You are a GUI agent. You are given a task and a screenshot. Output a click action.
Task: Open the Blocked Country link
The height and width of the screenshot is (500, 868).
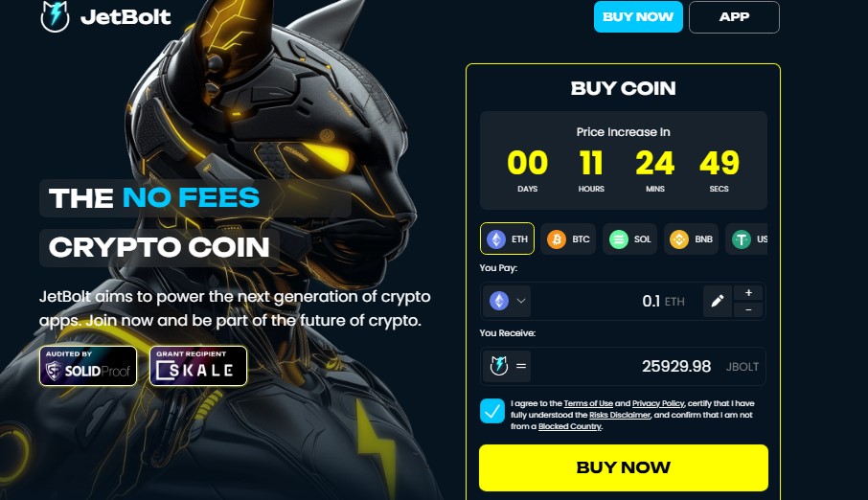(570, 426)
